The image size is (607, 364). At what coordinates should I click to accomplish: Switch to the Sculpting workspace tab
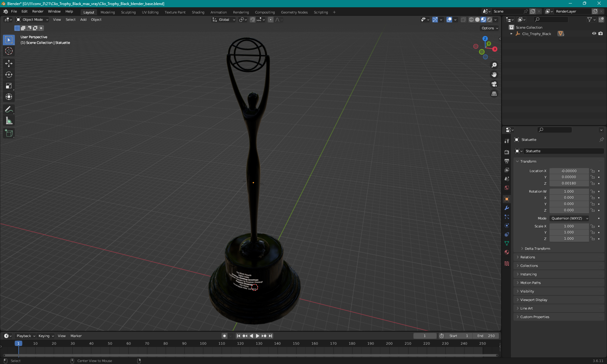[x=128, y=12]
